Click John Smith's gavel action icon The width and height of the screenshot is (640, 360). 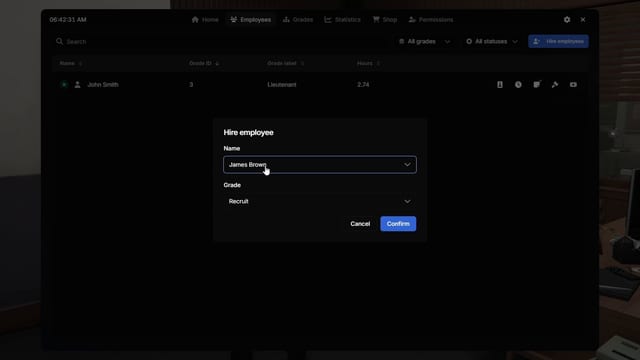click(555, 84)
